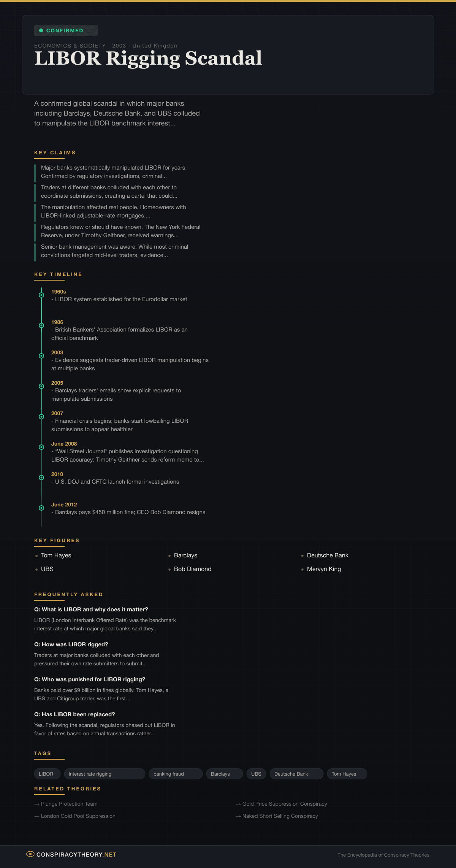Select the interest rate rigging tag
The width and height of the screenshot is (456, 868).
tap(104, 774)
